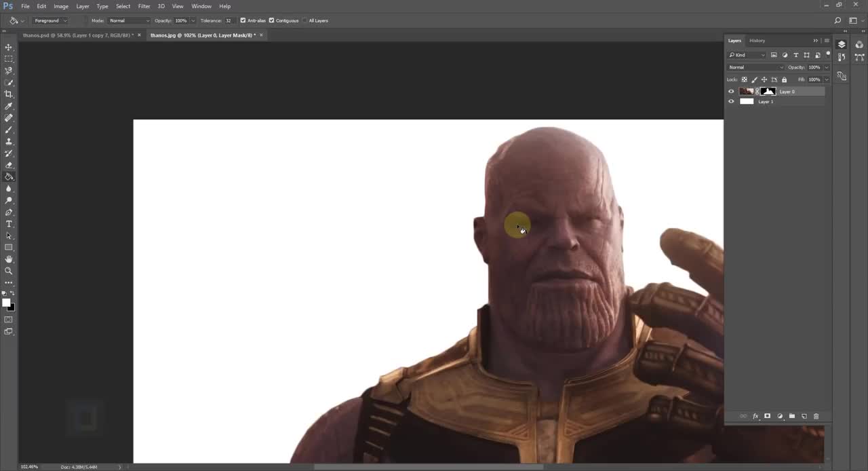
Task: Switch to the History panel tab
Action: [x=757, y=41]
